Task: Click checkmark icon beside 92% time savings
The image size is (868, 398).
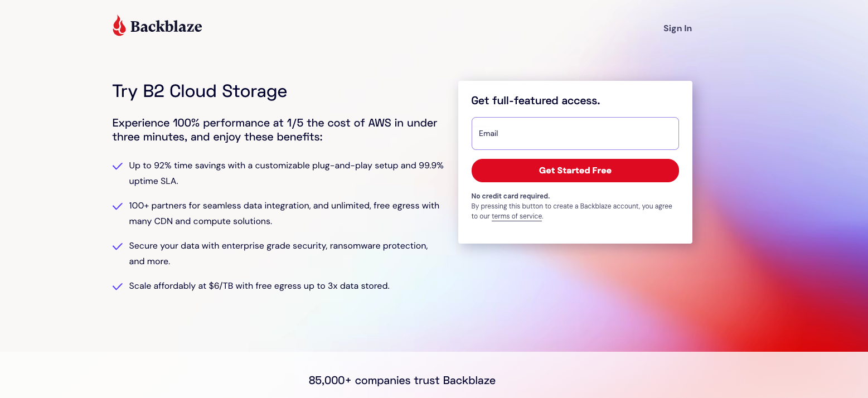Action: tap(118, 166)
